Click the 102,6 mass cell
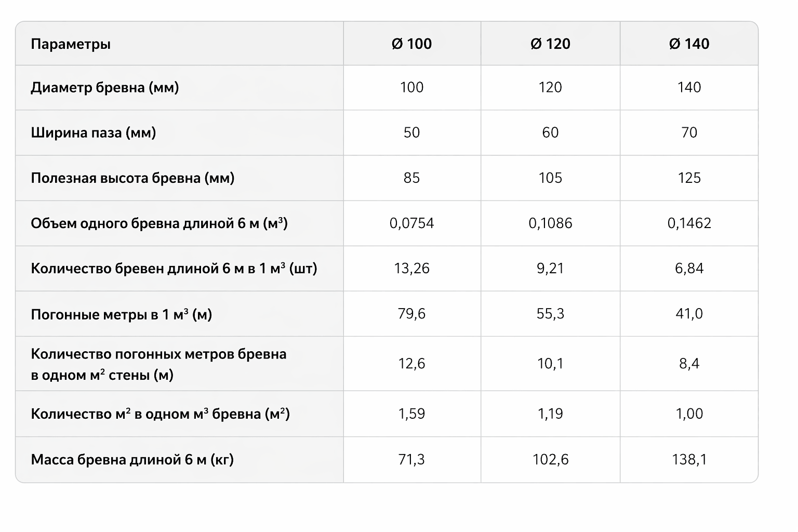This screenshot has height=532, width=798. click(x=550, y=460)
